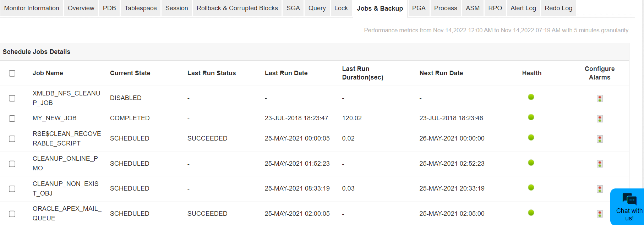Click the Next Run Date header

441,73
